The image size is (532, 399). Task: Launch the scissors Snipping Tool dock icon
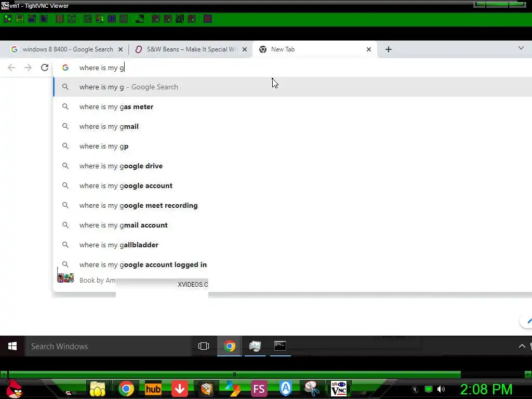(312, 389)
